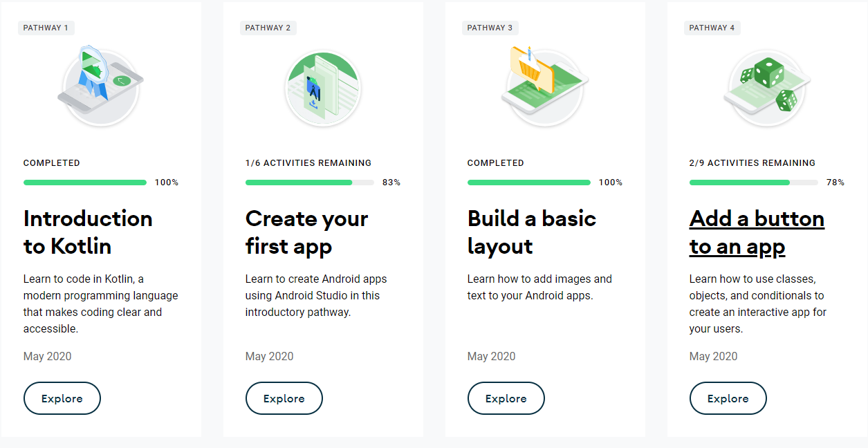Click the Kotlin pathway illustration icon
The image size is (868, 448).
[x=100, y=85]
